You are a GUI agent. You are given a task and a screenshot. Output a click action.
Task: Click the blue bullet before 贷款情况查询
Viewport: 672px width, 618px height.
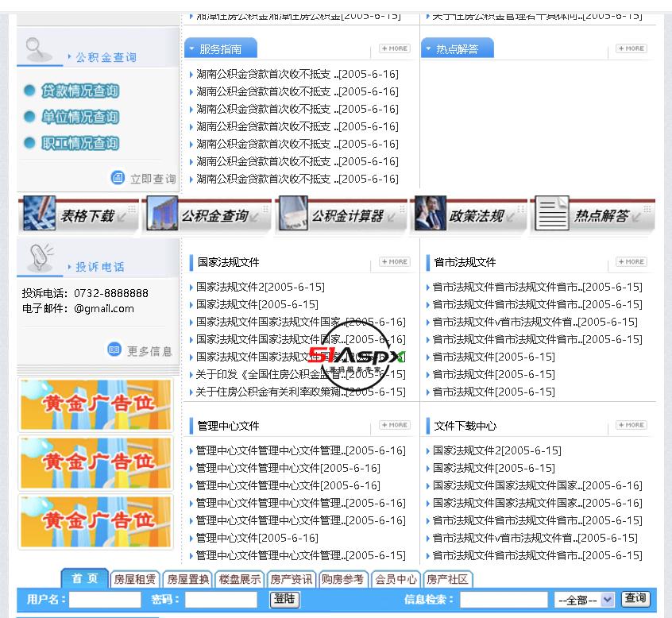29,91
